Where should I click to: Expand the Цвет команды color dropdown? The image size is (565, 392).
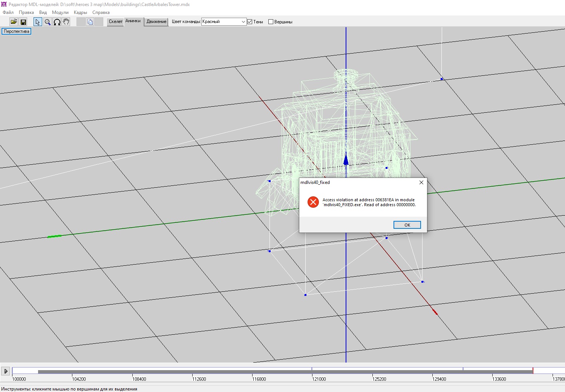(x=243, y=22)
